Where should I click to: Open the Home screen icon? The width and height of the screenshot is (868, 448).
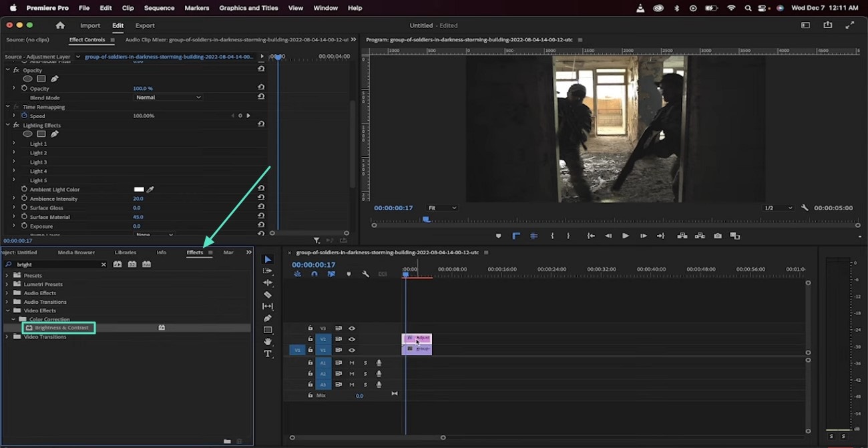point(60,25)
